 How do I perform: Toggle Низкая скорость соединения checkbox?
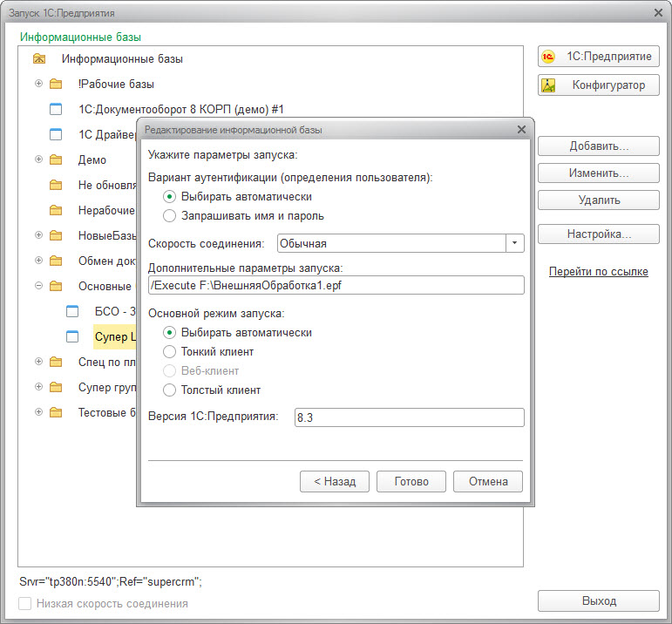[25, 603]
